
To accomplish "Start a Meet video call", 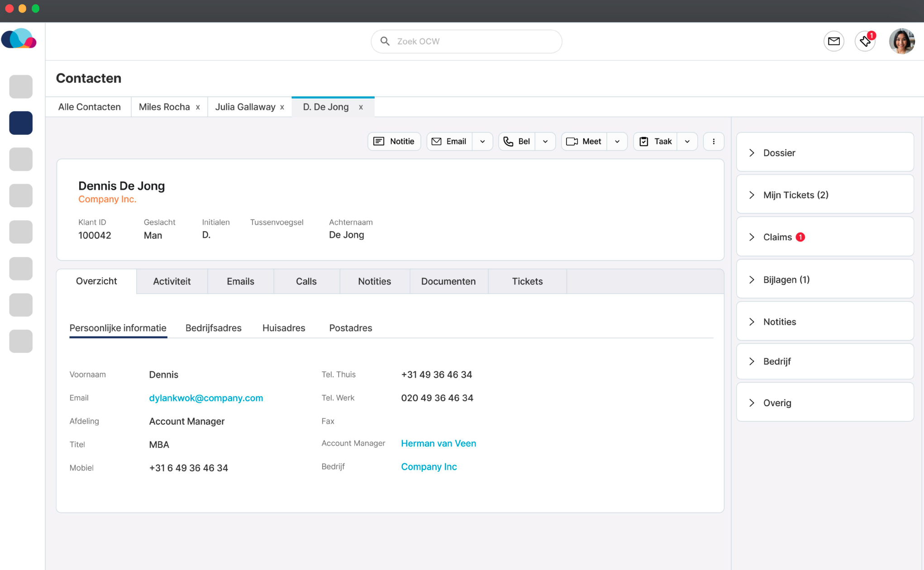I will point(584,142).
